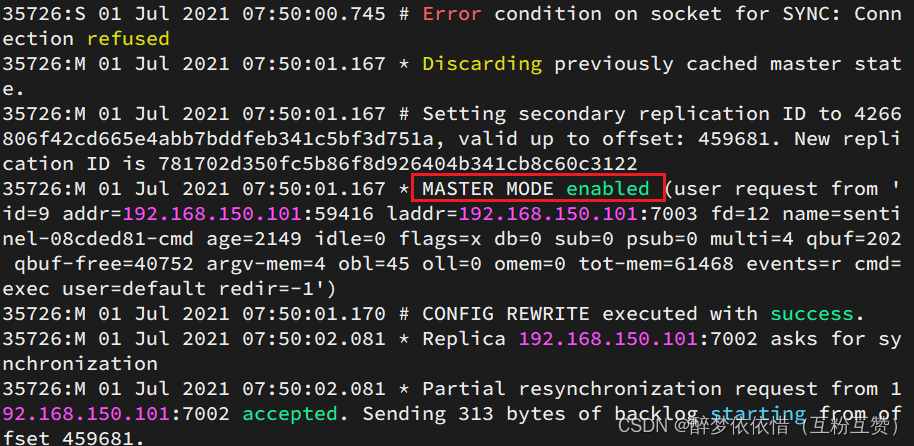Click the CONFIG REWRITE executed text
Screen dimensions: 914x446
pyautogui.click(x=560, y=314)
